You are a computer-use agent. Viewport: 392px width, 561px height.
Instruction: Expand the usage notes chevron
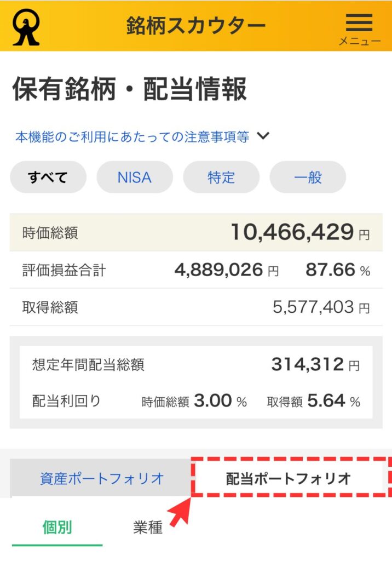[x=263, y=136]
